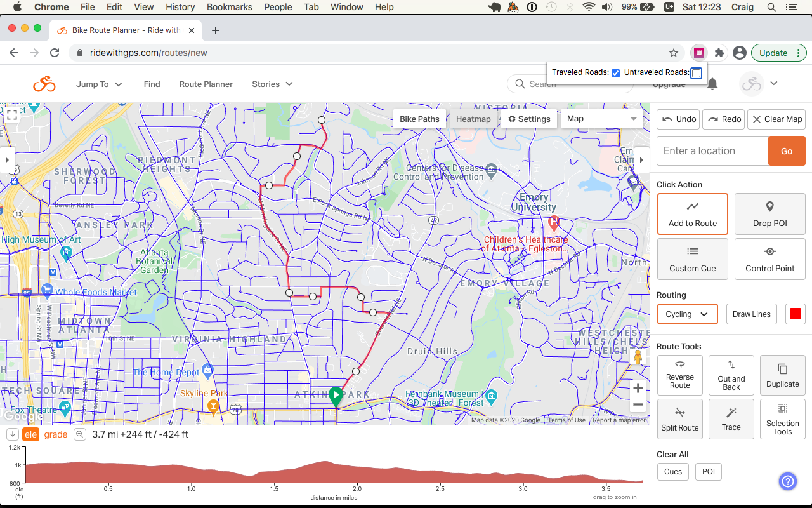
Task: Open the Map type dropdown
Action: pos(600,119)
